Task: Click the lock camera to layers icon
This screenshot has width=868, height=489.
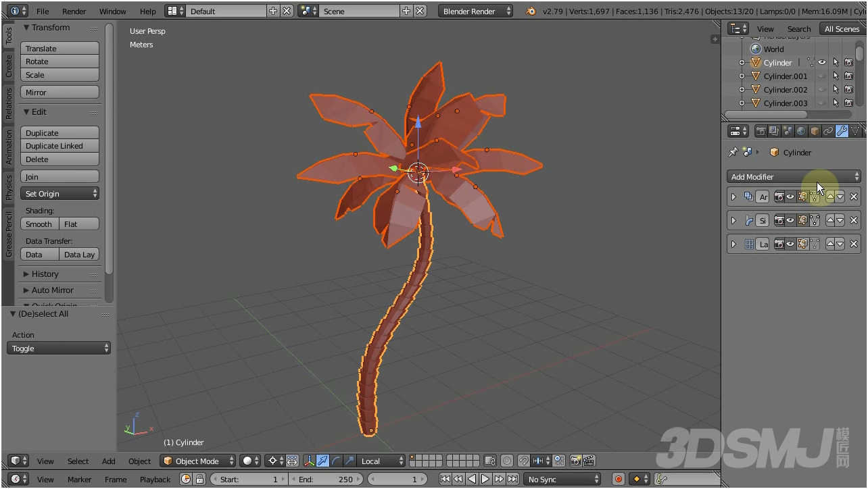Action: coord(490,461)
